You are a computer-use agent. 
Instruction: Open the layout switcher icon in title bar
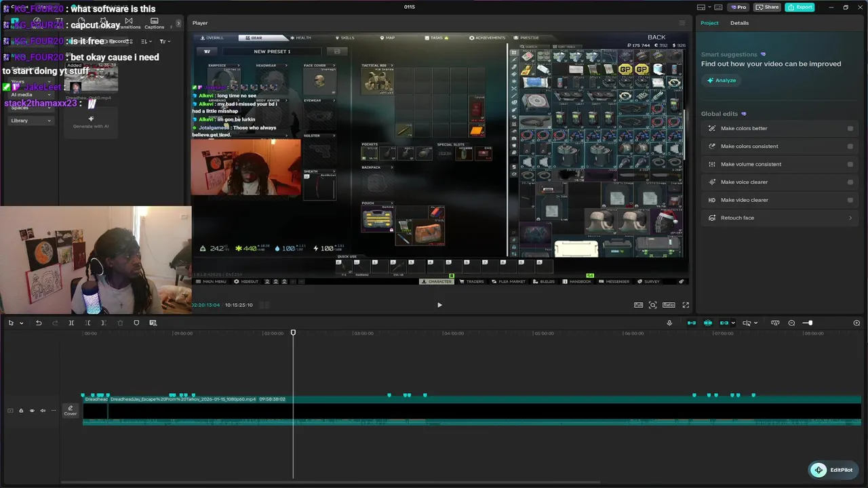click(701, 7)
